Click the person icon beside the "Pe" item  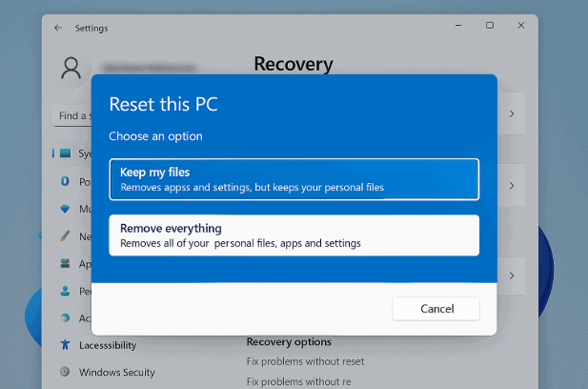click(66, 290)
